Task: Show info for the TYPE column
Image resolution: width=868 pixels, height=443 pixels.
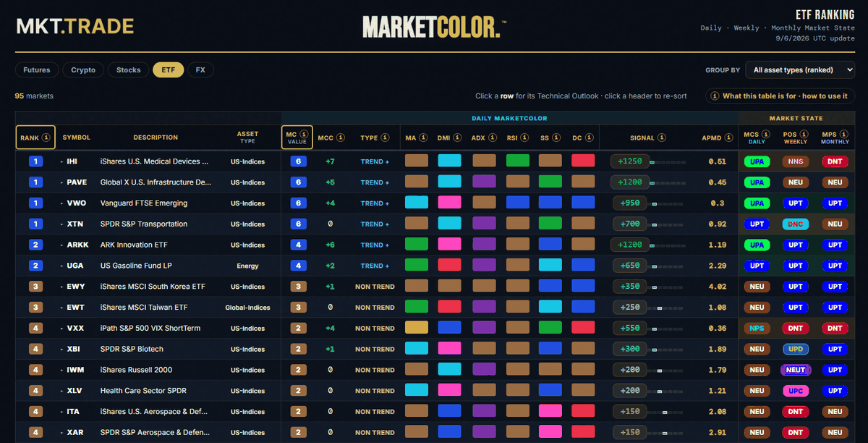Action: 386,138
